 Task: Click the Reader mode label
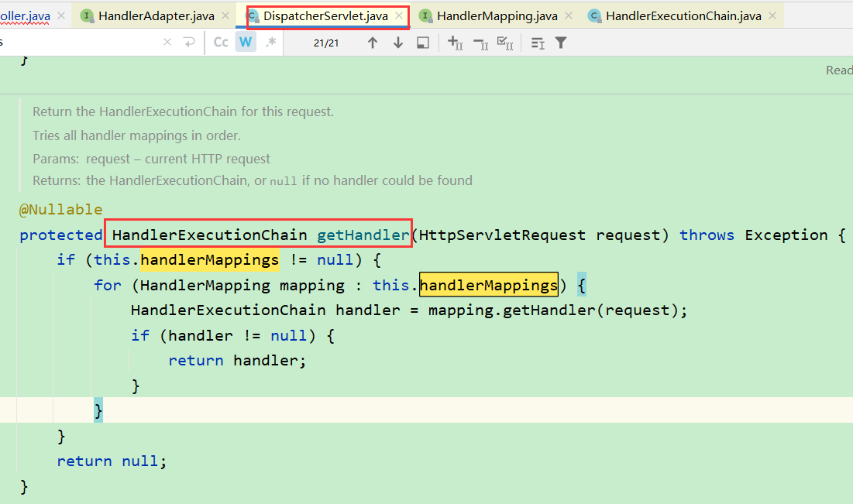(x=839, y=70)
